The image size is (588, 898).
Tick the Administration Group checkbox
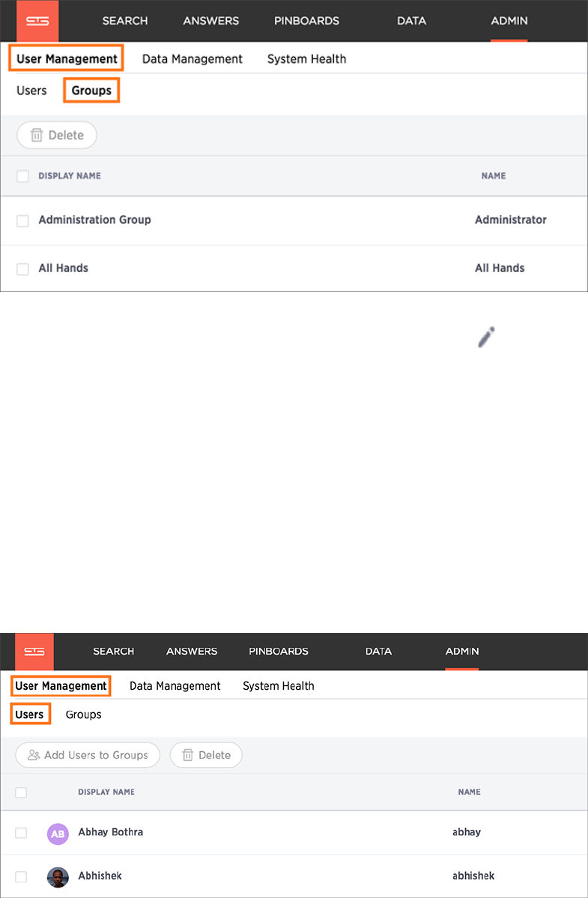click(x=23, y=221)
